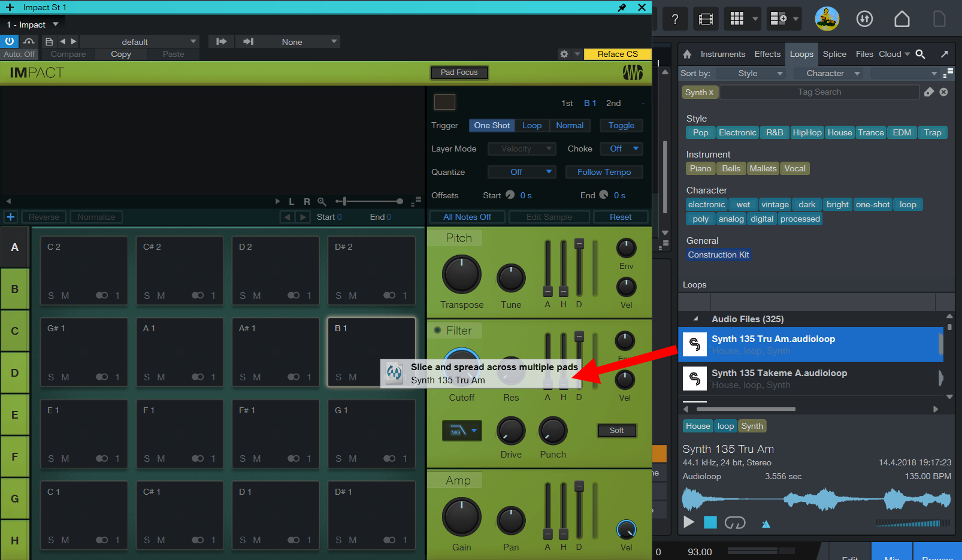Viewport: 962px width, 560px height.
Task: Click the Reface CS button
Action: (618, 54)
